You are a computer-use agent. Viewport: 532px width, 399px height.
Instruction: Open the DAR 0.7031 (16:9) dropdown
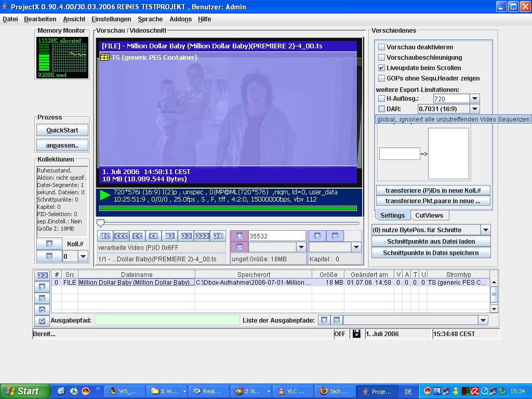click(475, 109)
